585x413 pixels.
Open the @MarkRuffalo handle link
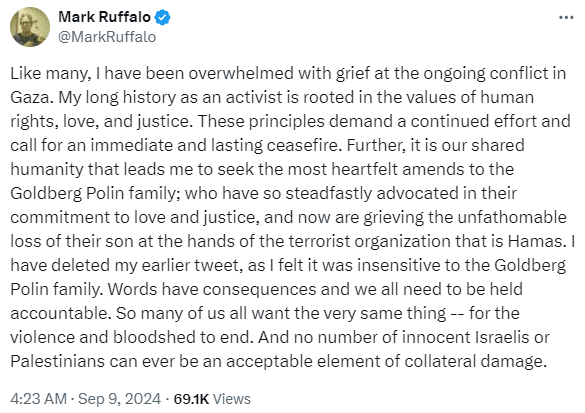coord(107,37)
